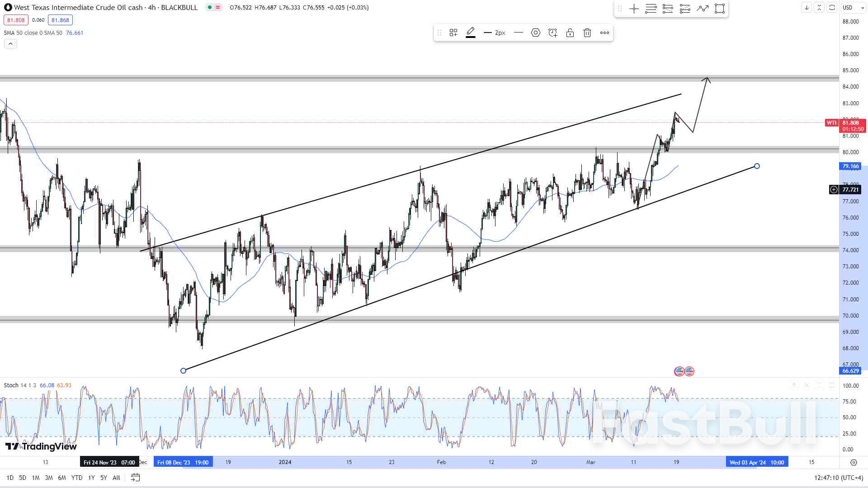This screenshot has height=488, width=868.
Task: Click the time zone 12:47:10 (UTC+4)
Action: [x=839, y=478]
